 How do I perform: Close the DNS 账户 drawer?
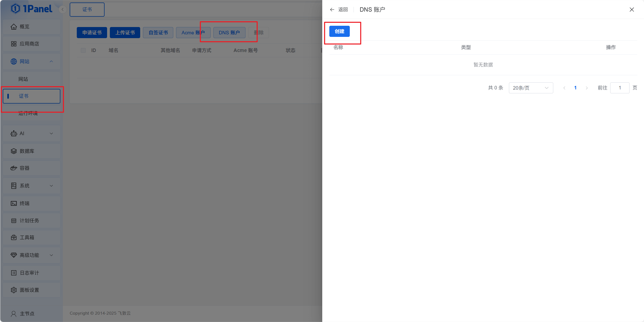(632, 10)
